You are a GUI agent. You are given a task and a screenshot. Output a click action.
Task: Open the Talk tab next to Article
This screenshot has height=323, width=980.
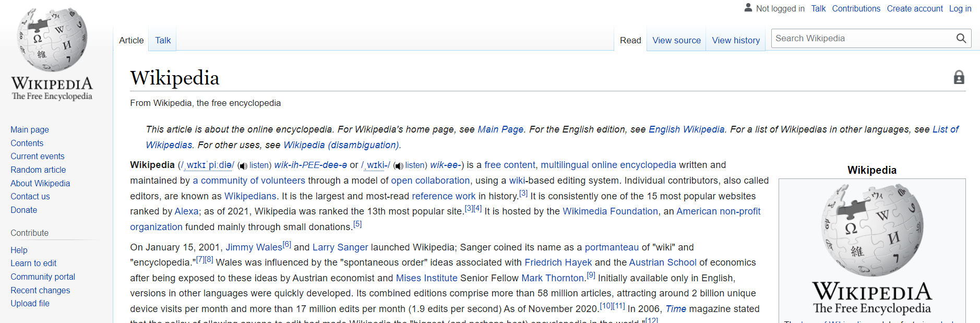163,40
